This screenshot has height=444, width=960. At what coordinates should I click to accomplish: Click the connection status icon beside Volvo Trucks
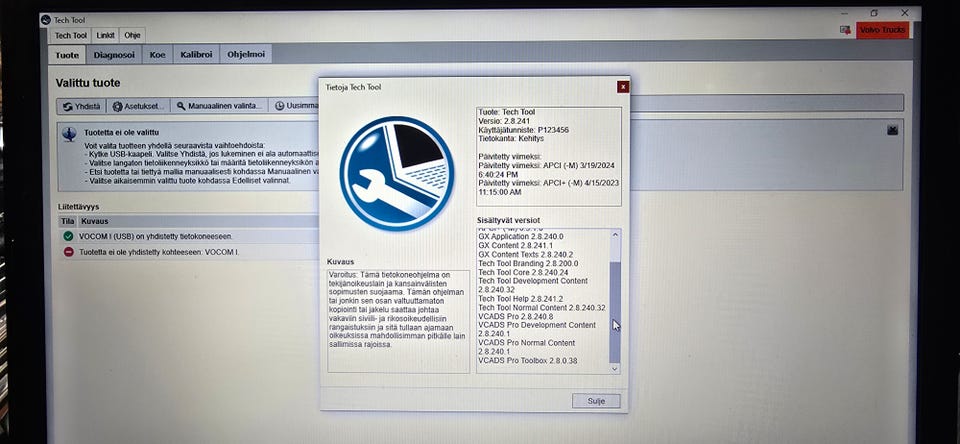845,29
